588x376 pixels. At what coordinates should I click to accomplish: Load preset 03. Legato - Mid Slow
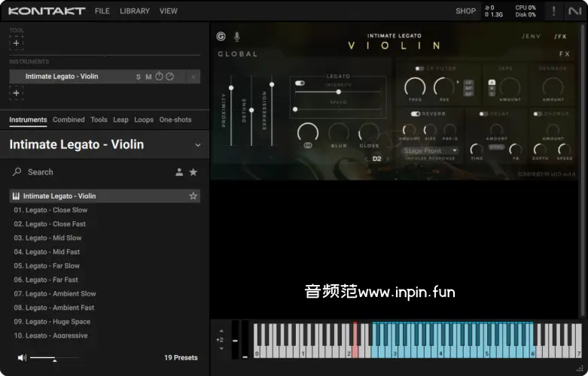(x=105, y=238)
